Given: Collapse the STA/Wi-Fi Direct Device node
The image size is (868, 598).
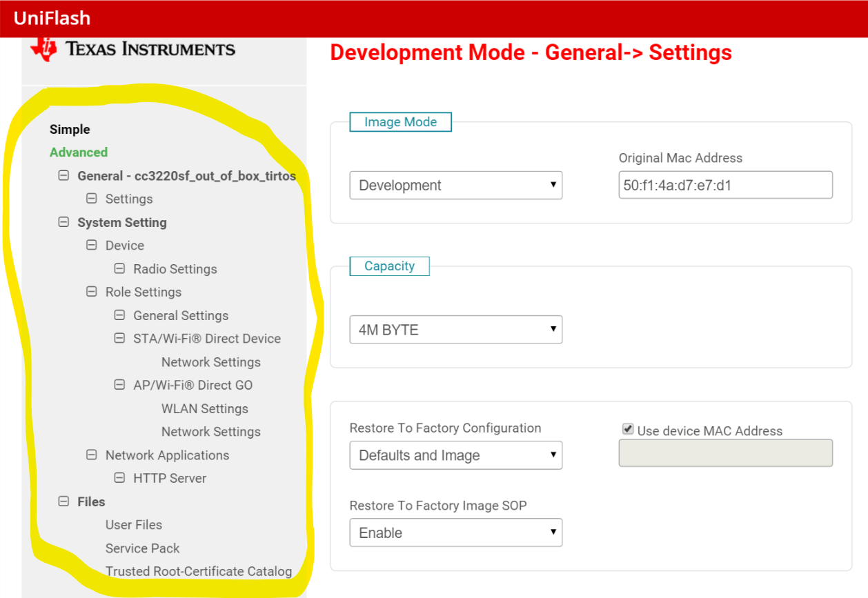Looking at the screenshot, I should pyautogui.click(x=119, y=338).
